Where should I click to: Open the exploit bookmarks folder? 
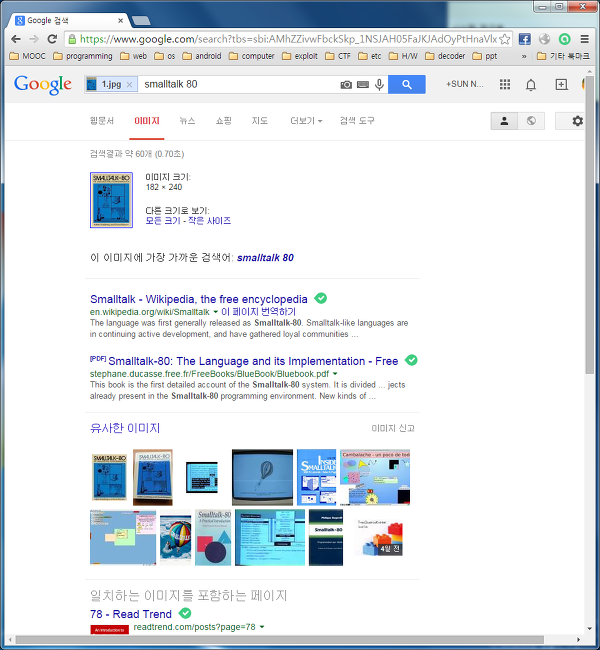[x=300, y=56]
